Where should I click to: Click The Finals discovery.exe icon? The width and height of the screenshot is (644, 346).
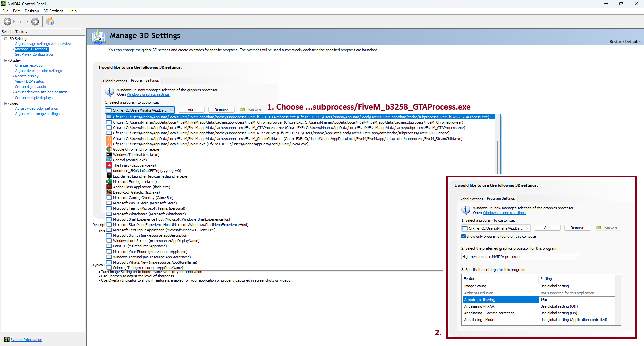109,165
